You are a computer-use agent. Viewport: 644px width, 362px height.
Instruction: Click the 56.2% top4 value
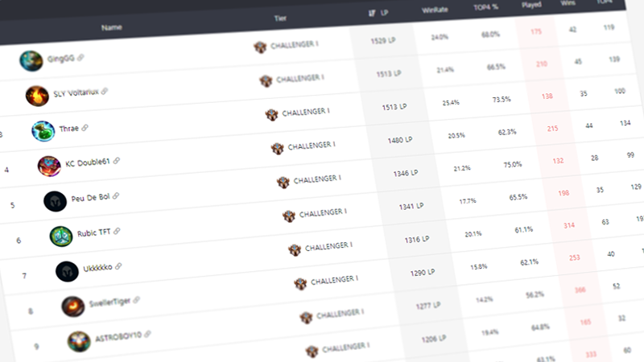click(535, 294)
